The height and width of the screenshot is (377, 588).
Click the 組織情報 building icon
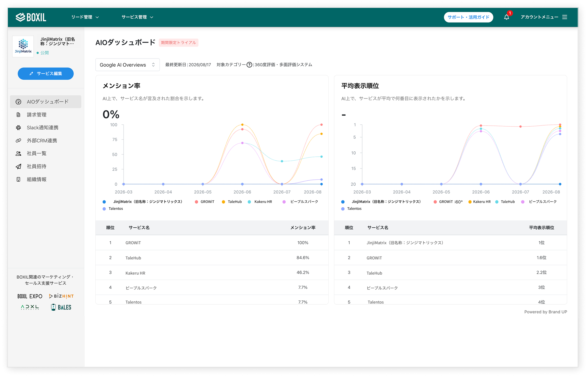19,179
